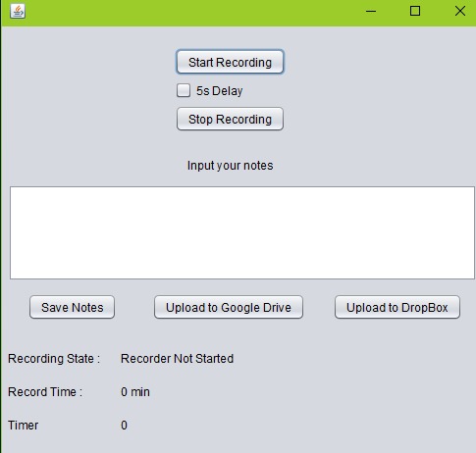Click the Timer value '0'

124,426
